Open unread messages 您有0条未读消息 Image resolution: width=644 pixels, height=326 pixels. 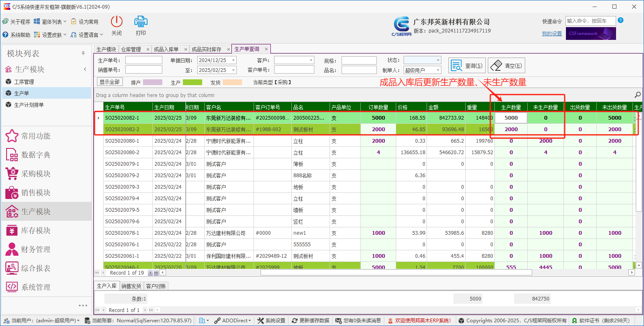(358, 320)
